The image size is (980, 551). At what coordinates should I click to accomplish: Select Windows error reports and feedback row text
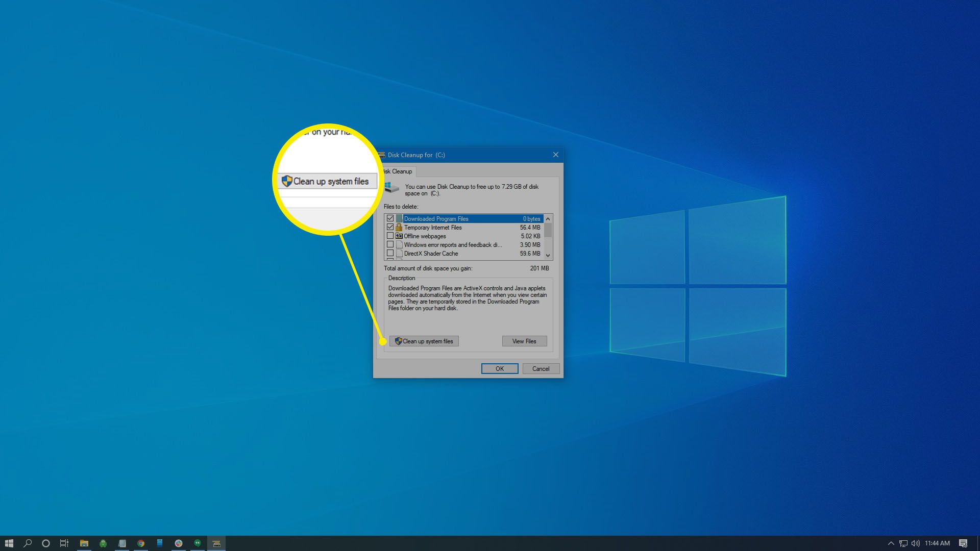[453, 245]
